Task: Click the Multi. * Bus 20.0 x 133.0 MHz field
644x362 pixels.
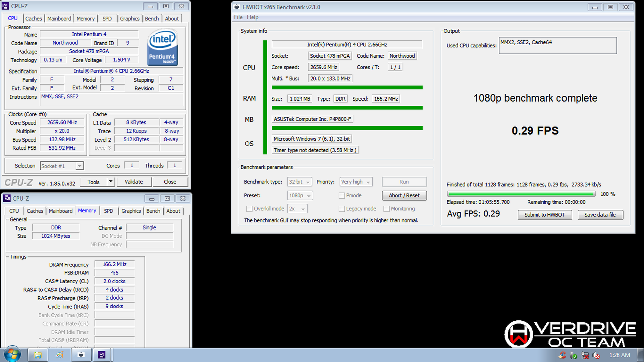Action: [330, 79]
